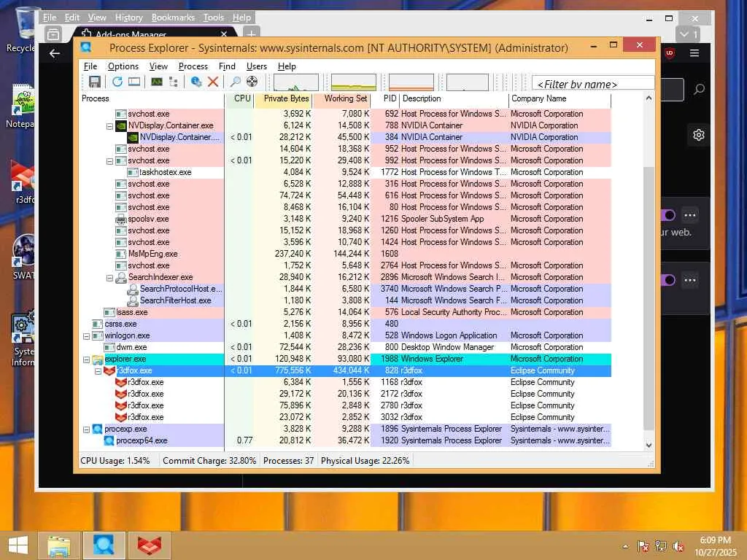Click the r3dfox icon of PID 1168 row

[x=121, y=382]
